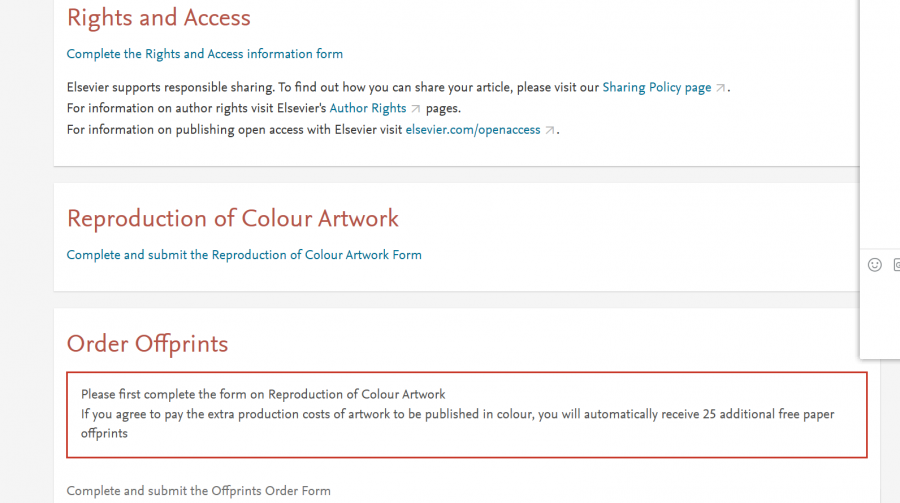900x503 pixels.
Task: Click the arrow icon after Sharing Policy page
Action: tap(721, 88)
